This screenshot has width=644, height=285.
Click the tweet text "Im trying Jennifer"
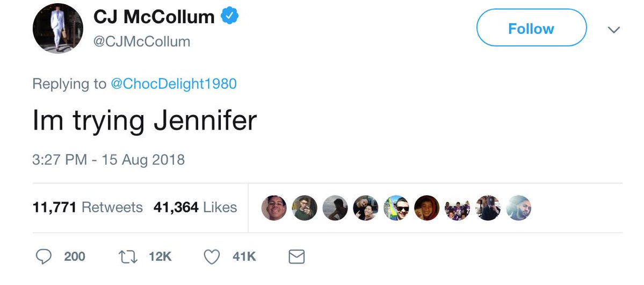[144, 122]
